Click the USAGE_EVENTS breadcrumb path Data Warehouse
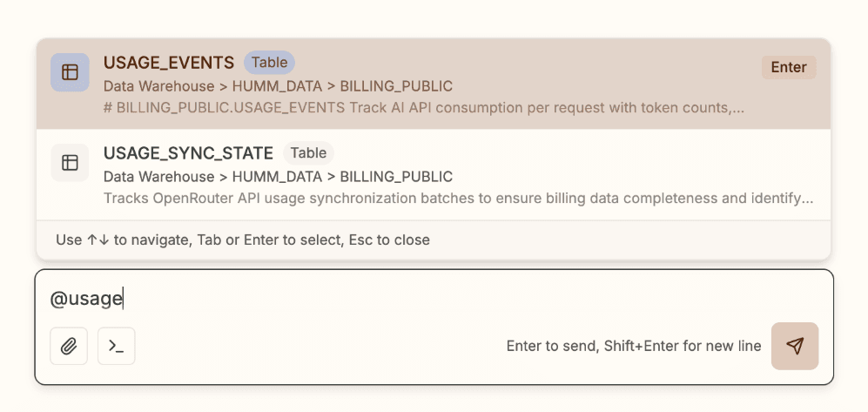This screenshot has height=412, width=868. [x=158, y=86]
